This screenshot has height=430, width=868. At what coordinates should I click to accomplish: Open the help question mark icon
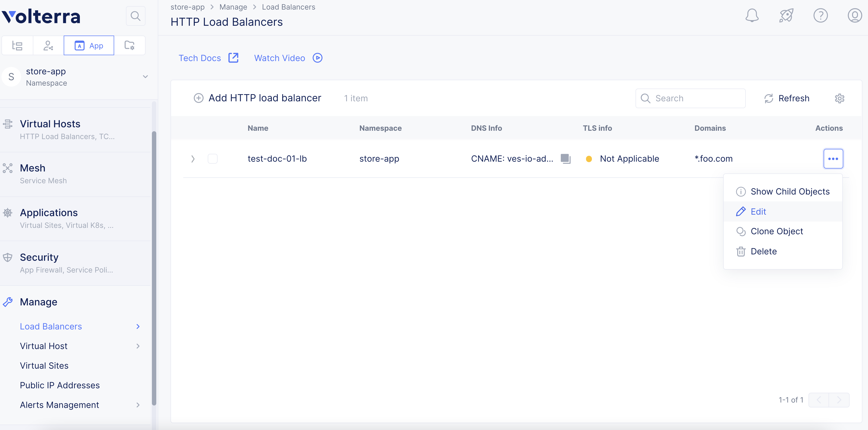pos(820,15)
